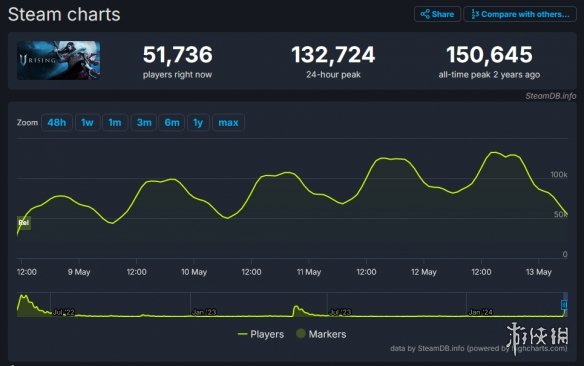This screenshot has height=366, width=584.
Task: Select the 1m zoom range
Action: tap(115, 122)
